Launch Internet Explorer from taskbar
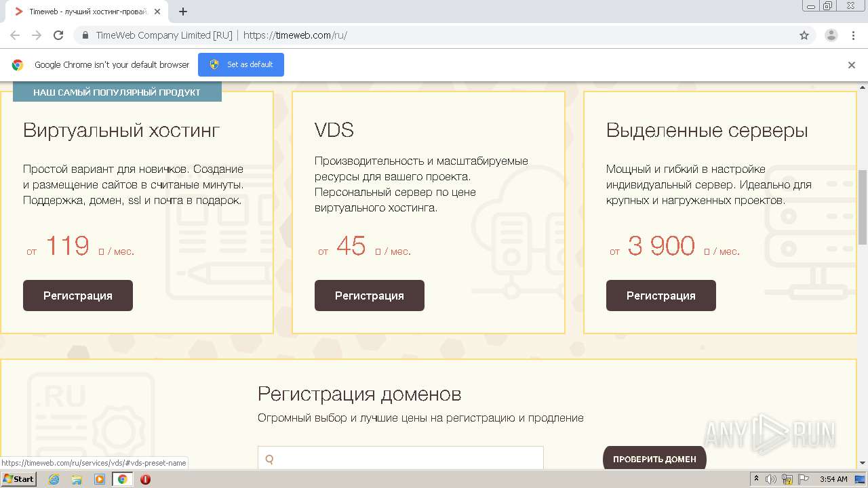Screen dimensions: 868x488 click(x=54, y=479)
